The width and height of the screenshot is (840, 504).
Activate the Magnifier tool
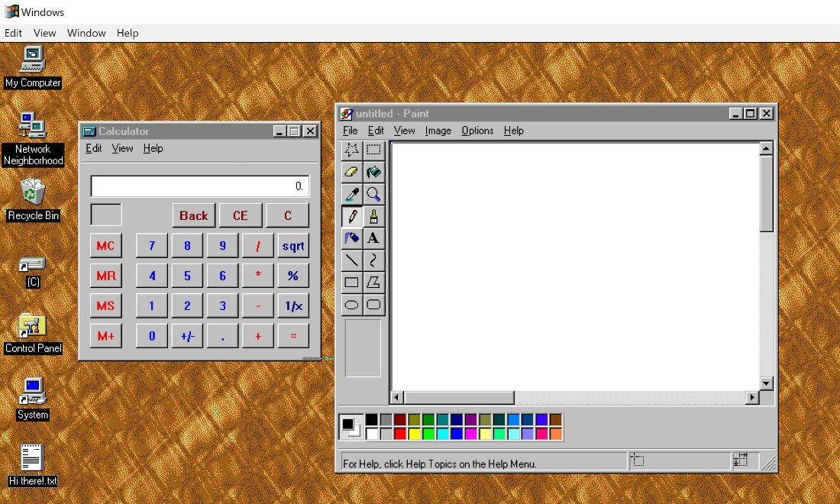click(x=373, y=194)
